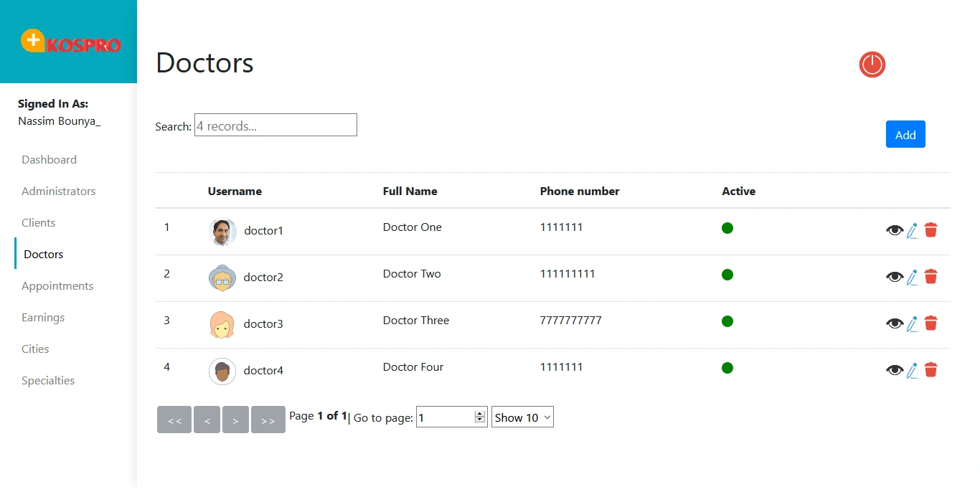Click the page number spinner arrows

pyautogui.click(x=480, y=417)
